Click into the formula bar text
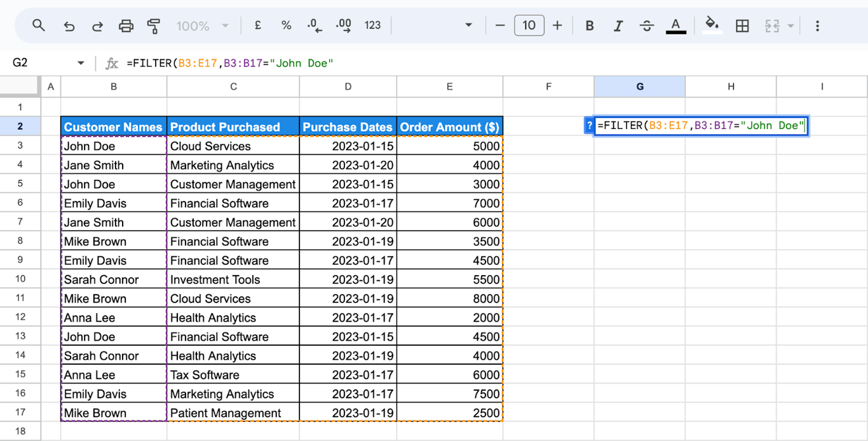The image size is (868, 441). coord(229,63)
